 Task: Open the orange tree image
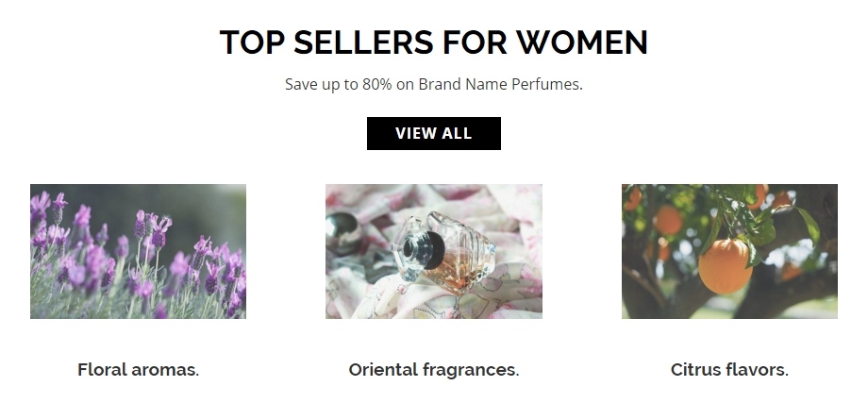[x=729, y=251]
